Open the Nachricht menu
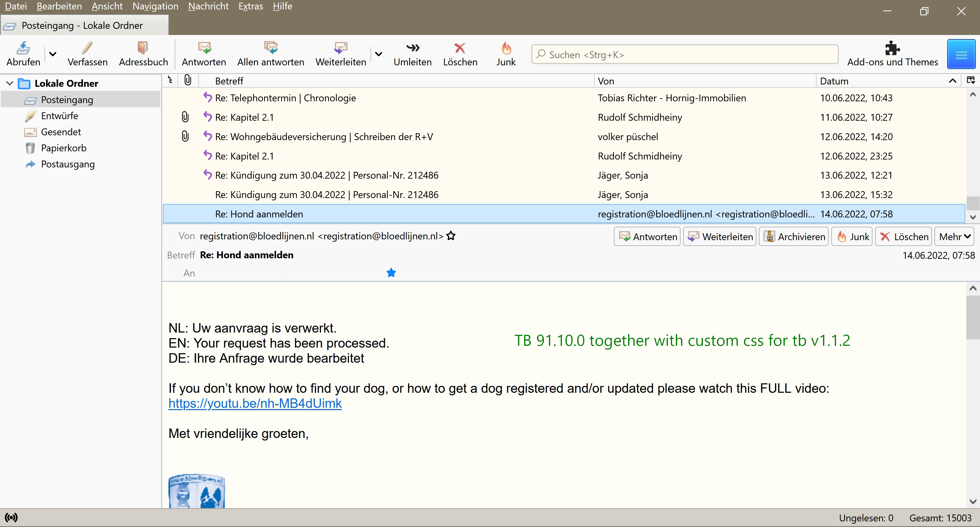This screenshot has width=980, height=527. tap(208, 6)
